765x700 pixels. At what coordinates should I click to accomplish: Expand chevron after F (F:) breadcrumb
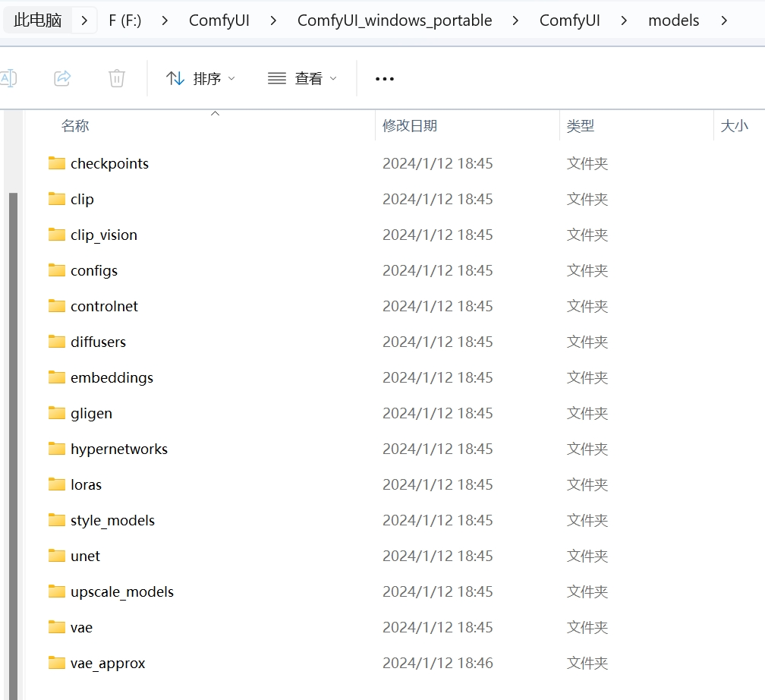165,20
